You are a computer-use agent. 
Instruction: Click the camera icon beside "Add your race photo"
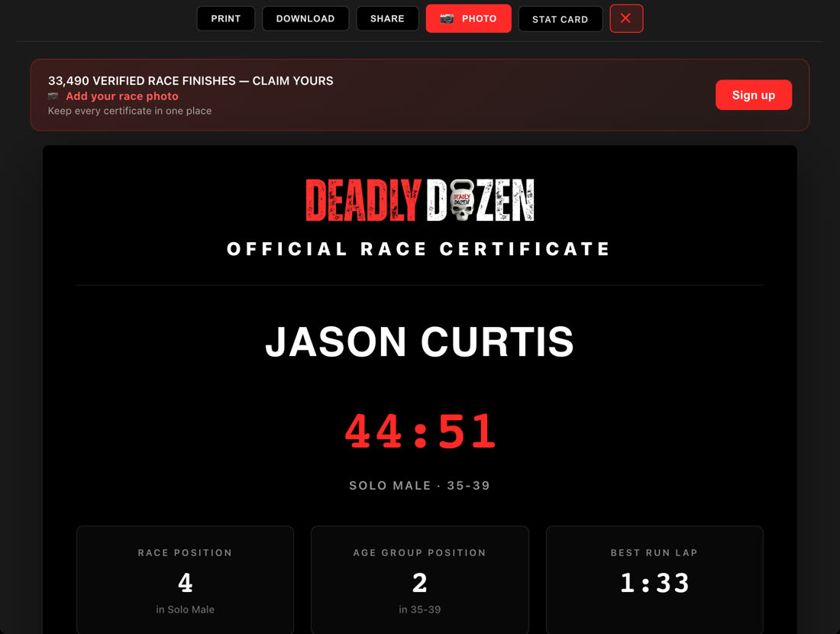coord(53,96)
